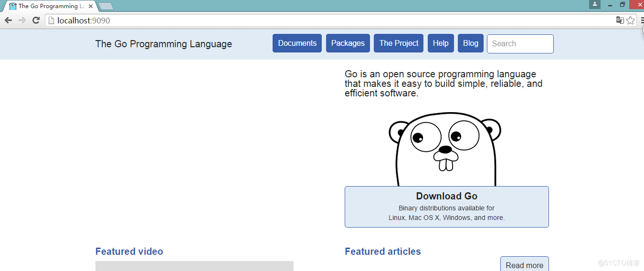
Task: Reload the page with the refresh icon
Action: coord(36,20)
